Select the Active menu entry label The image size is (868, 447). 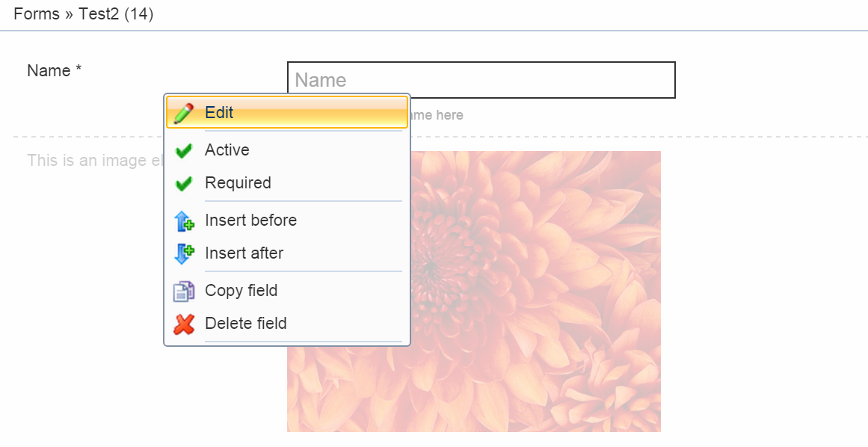[227, 149]
